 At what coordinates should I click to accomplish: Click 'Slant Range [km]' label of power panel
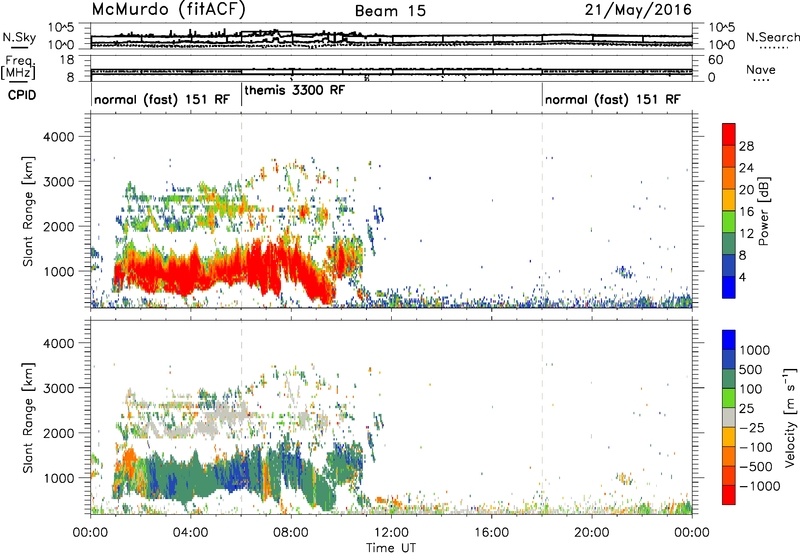point(28,211)
